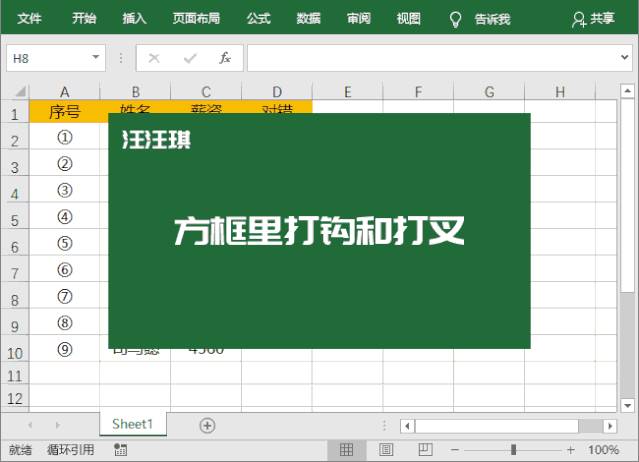Click the cell containing ⑧
This screenshot has width=639, height=462.
[64, 323]
